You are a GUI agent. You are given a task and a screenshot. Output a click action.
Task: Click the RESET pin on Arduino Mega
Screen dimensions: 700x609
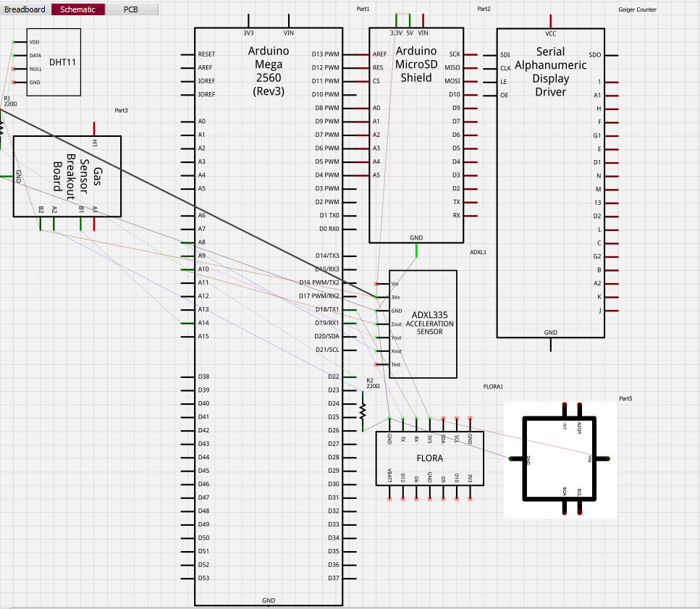(188, 54)
